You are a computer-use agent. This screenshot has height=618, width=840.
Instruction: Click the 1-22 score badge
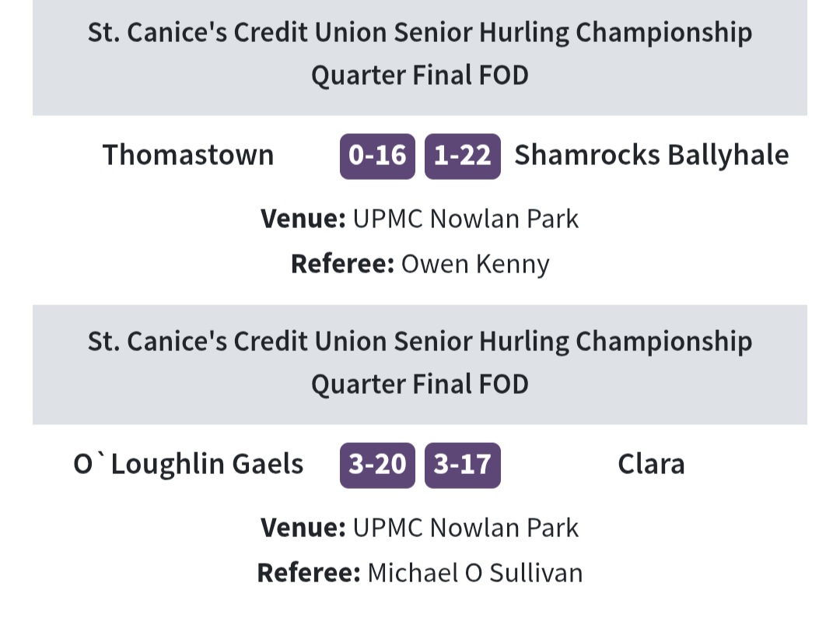463,156
